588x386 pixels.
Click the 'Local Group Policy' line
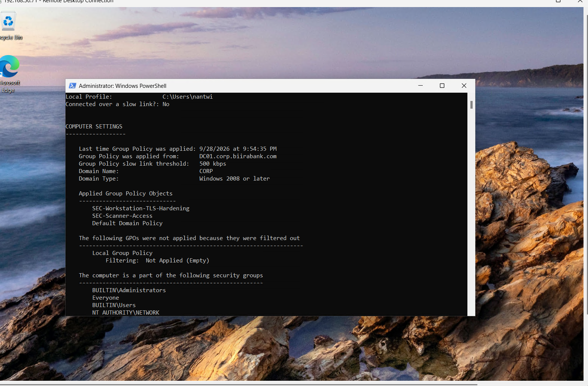pos(122,253)
